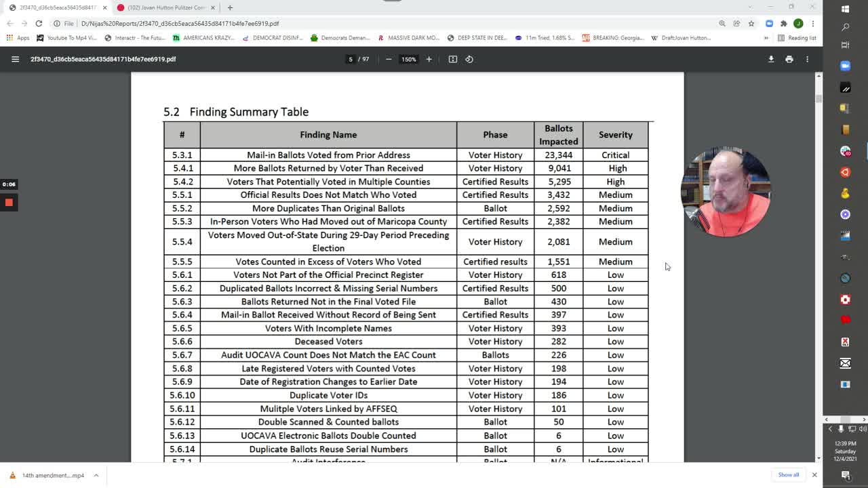The width and height of the screenshot is (868, 488).
Task: Go forward in browser history
Action: (24, 23)
